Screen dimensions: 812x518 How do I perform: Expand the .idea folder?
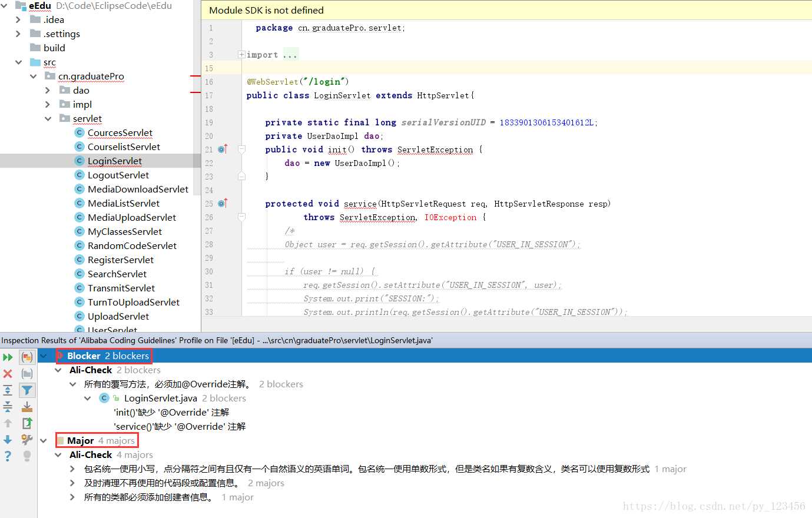18,19
